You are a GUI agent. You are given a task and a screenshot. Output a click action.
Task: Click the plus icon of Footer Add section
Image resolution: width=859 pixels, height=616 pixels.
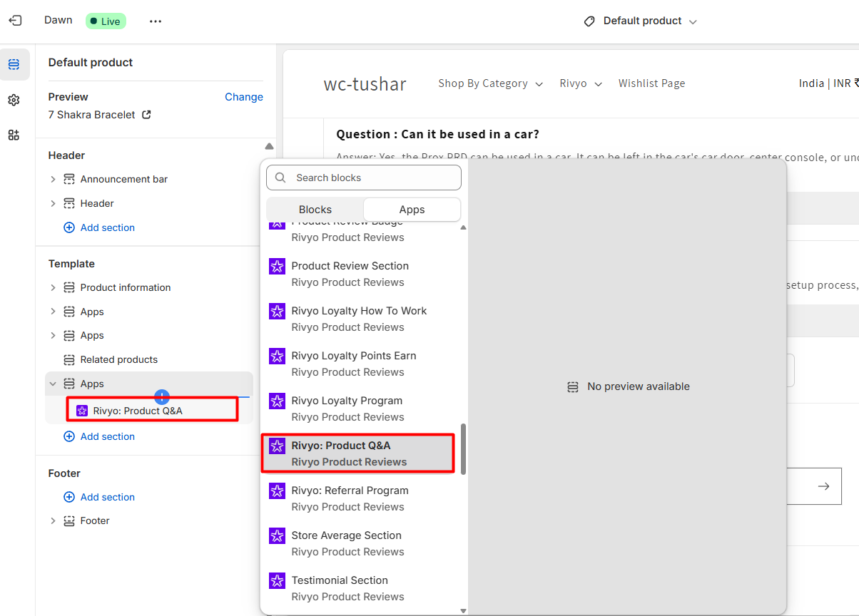point(69,497)
